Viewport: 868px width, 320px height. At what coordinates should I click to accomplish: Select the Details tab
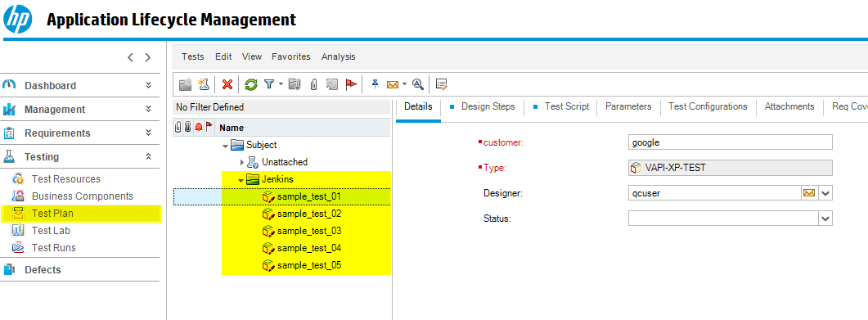pos(419,106)
